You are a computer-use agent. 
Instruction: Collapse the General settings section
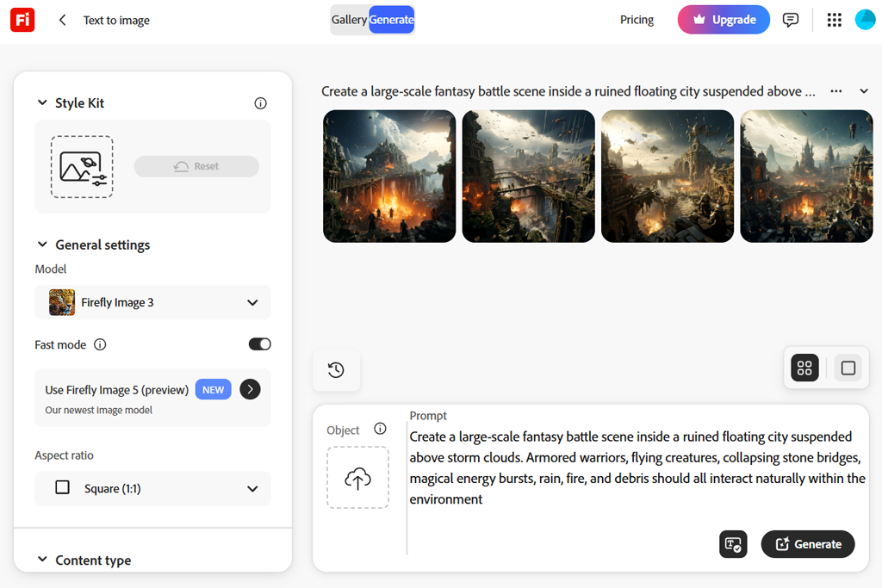tap(42, 244)
